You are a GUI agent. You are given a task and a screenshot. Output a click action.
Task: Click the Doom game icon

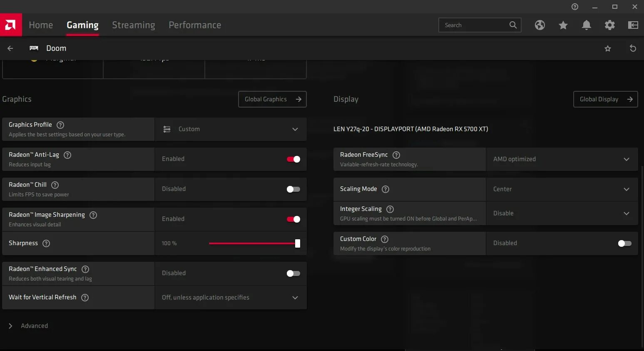click(34, 48)
